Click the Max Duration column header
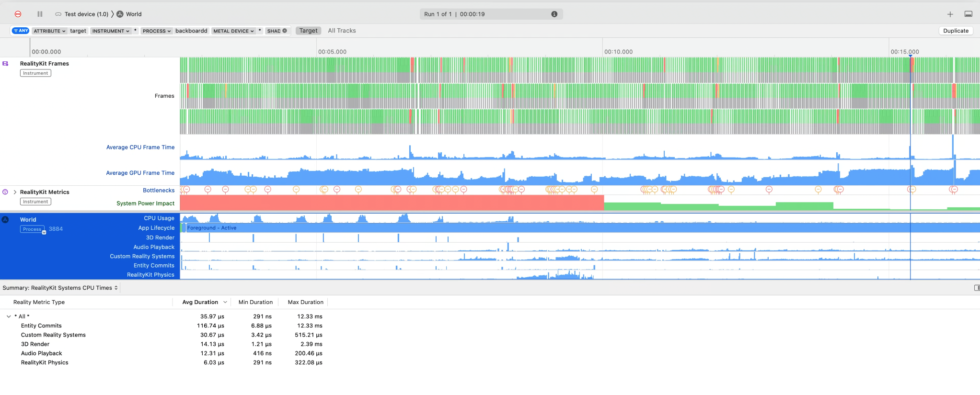 pyautogui.click(x=305, y=302)
